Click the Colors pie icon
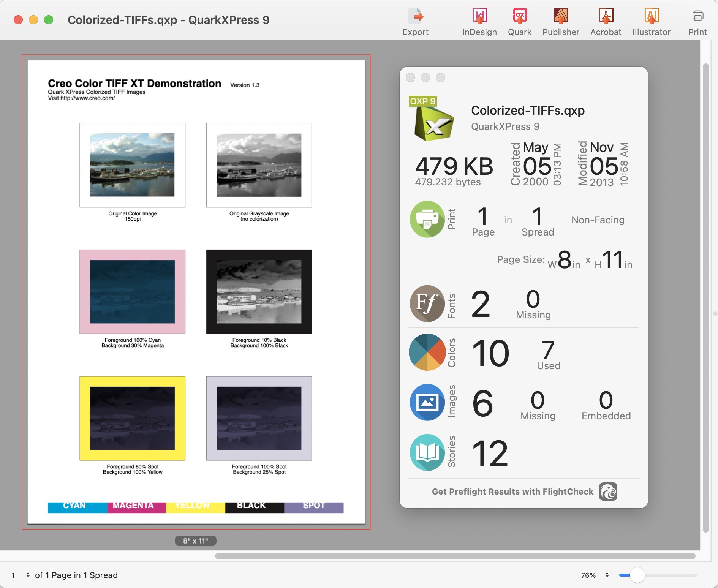The image size is (718, 588). tap(427, 352)
